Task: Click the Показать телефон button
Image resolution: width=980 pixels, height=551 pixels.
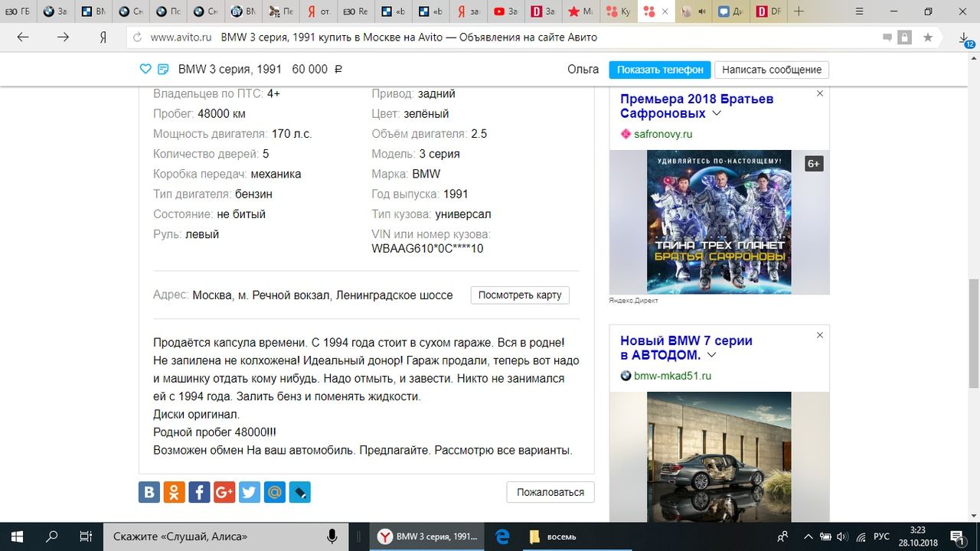Action: [660, 70]
